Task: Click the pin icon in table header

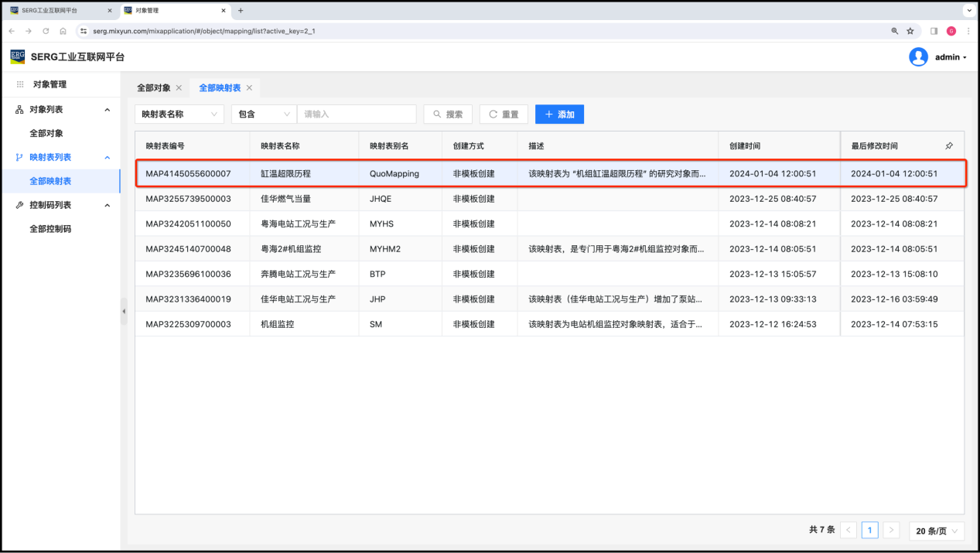Action: pos(949,145)
